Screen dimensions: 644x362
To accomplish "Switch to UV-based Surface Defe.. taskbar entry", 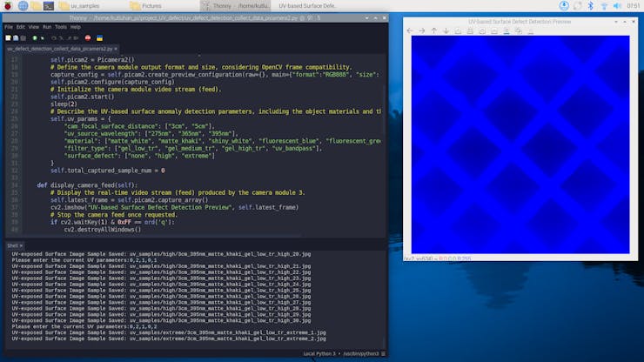I will [307, 6].
